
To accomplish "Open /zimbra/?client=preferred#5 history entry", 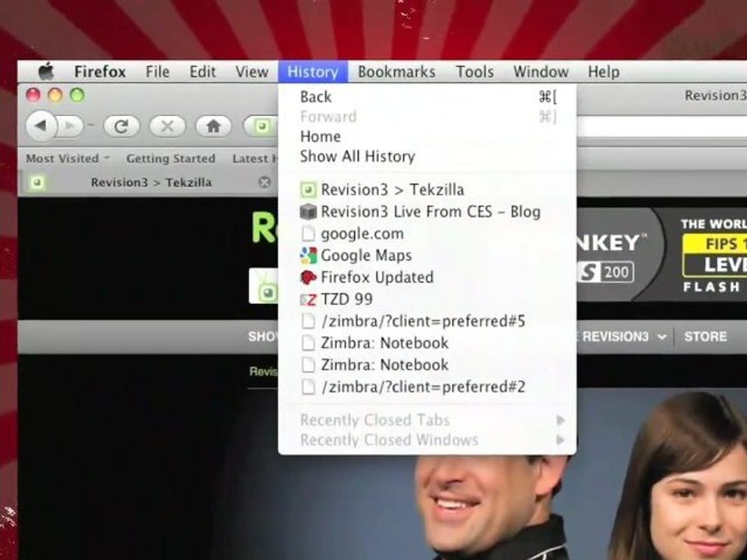I will click(x=427, y=321).
